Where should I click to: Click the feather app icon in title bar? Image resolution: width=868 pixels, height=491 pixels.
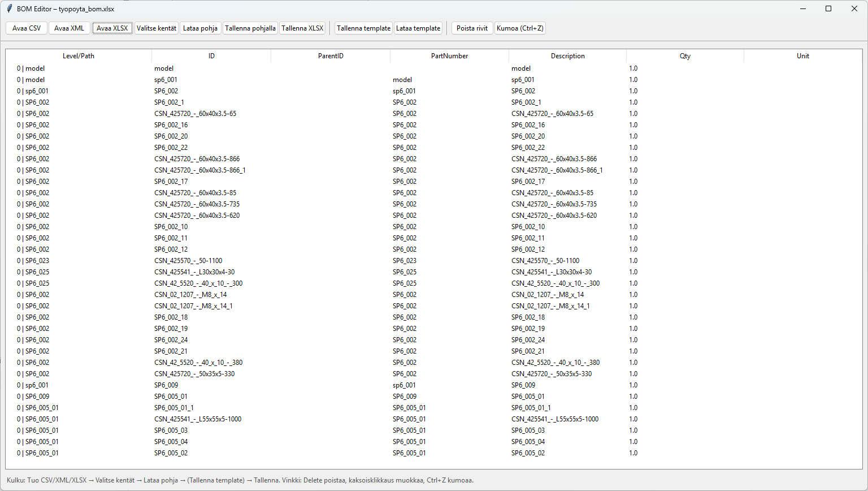(x=9, y=8)
